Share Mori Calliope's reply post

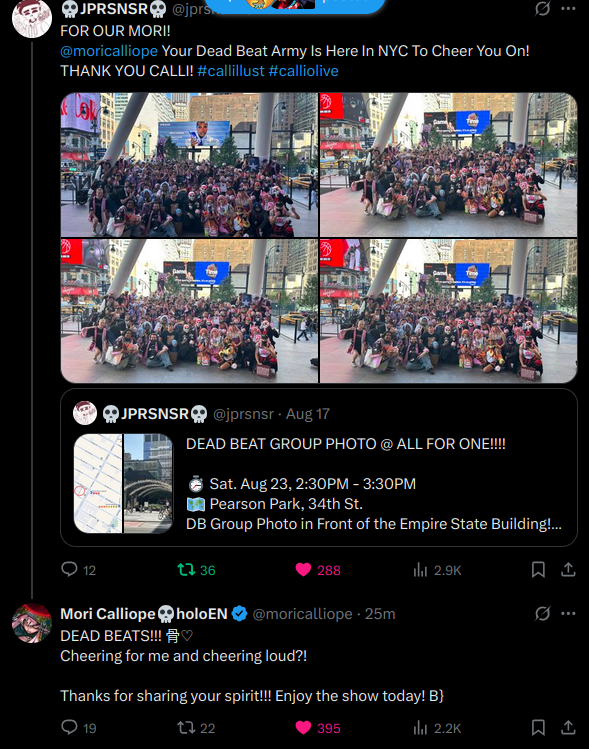[568, 728]
